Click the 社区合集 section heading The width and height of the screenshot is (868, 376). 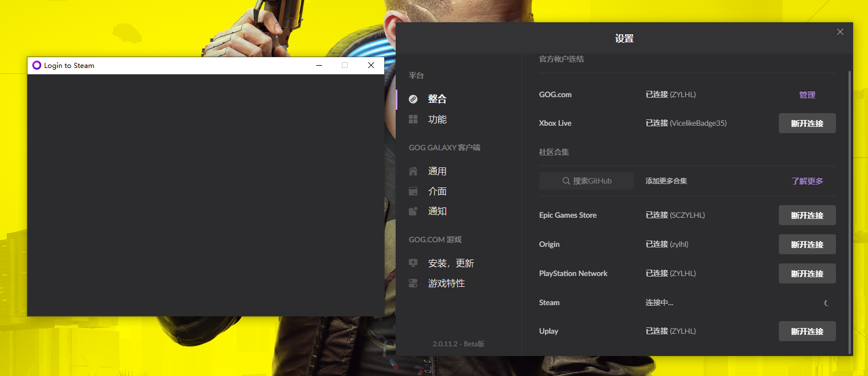pyautogui.click(x=554, y=153)
